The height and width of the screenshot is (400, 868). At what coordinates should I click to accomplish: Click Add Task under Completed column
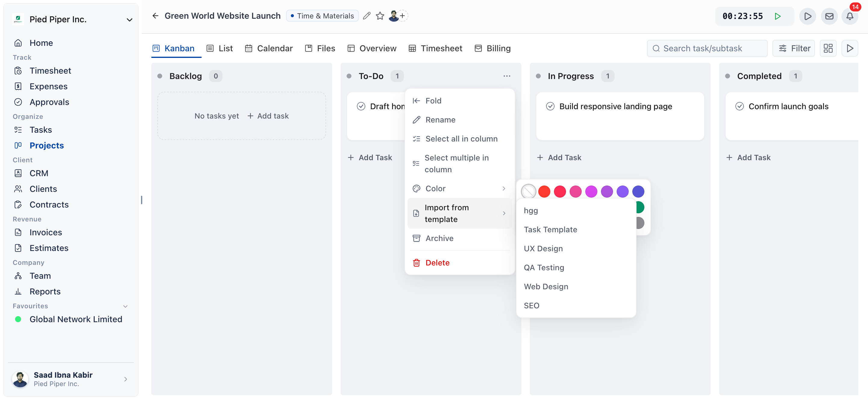coord(748,157)
